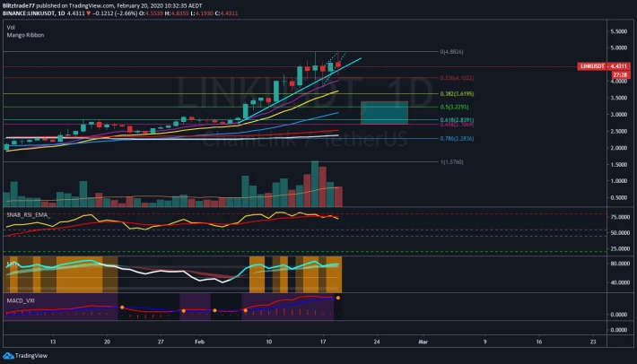Click the 27:28 countdown label

click(x=620, y=74)
